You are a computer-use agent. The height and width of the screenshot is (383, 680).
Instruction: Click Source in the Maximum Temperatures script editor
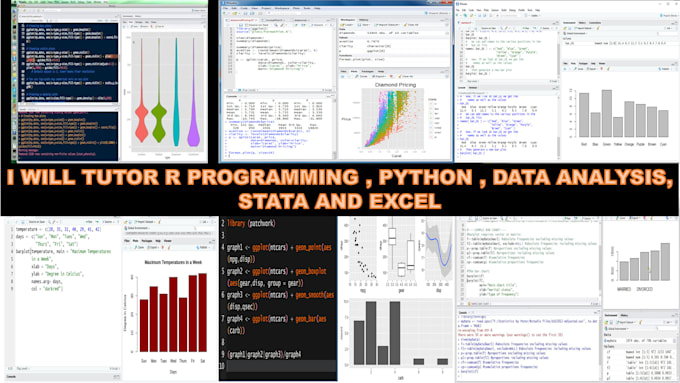(108, 222)
